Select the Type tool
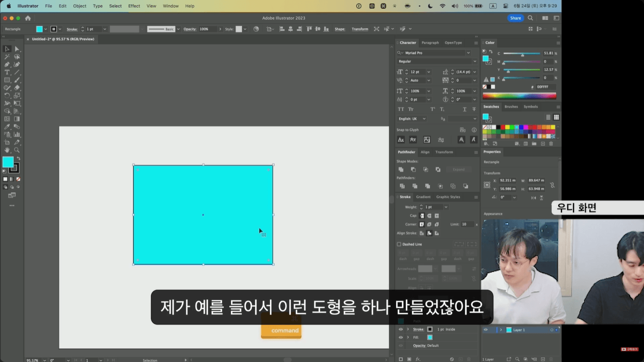 [7, 72]
